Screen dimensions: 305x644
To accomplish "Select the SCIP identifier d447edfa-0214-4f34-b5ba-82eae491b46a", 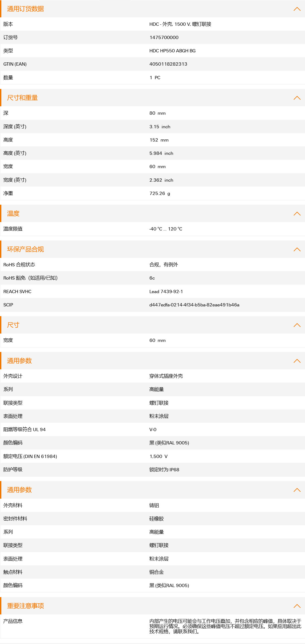I will [x=194, y=305].
